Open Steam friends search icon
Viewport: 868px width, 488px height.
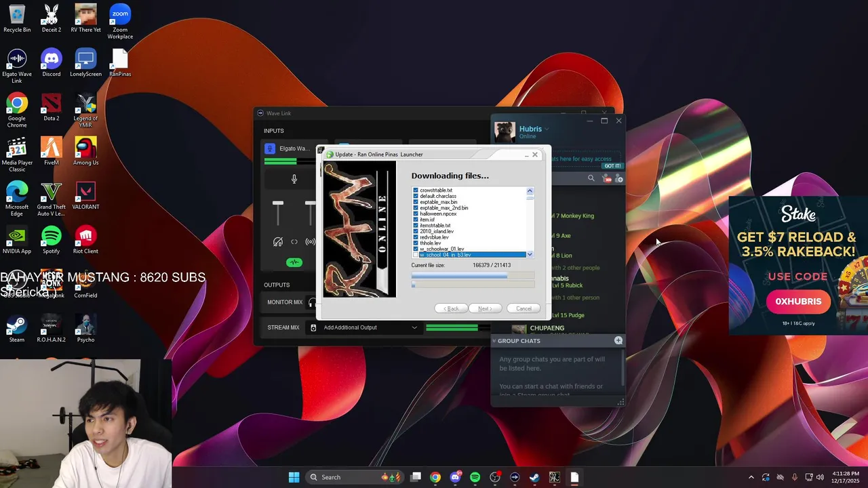591,178
